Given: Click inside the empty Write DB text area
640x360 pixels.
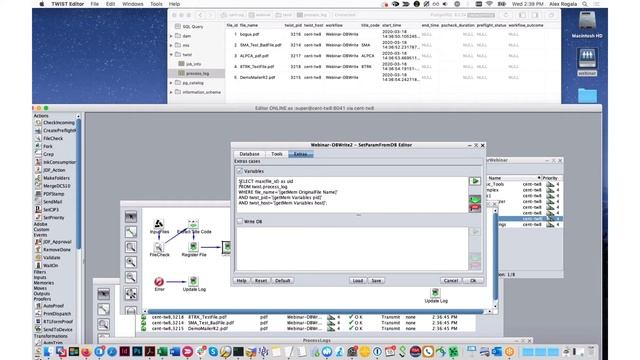Looking at the screenshot, I should point(352,249).
